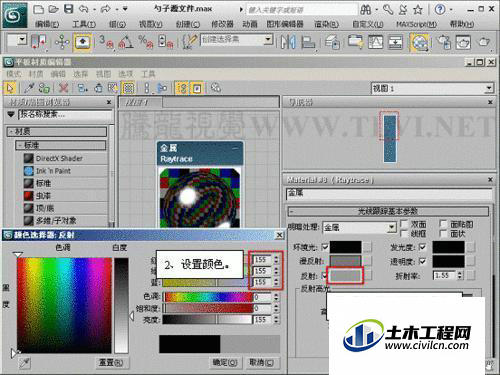Collapse the 标准 group in material browser

tap(20, 145)
